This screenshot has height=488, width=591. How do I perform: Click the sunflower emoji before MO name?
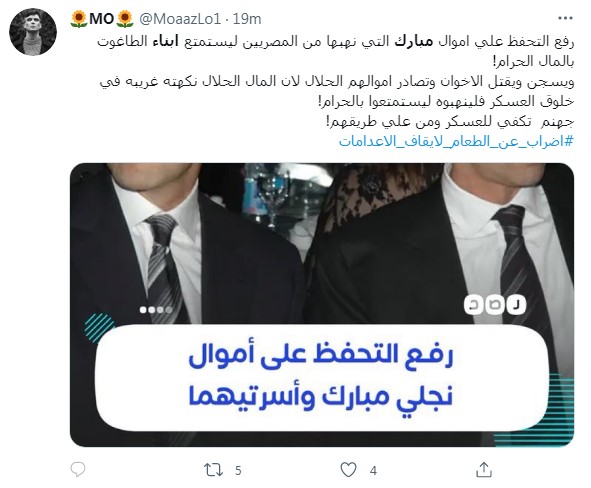click(79, 19)
